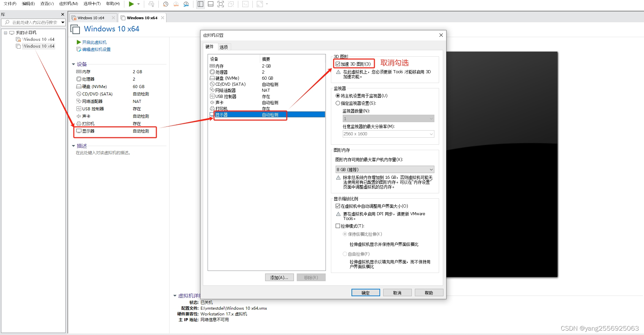Click the console view toolbar icon
Screen dimensions: 644x335
point(245,4)
